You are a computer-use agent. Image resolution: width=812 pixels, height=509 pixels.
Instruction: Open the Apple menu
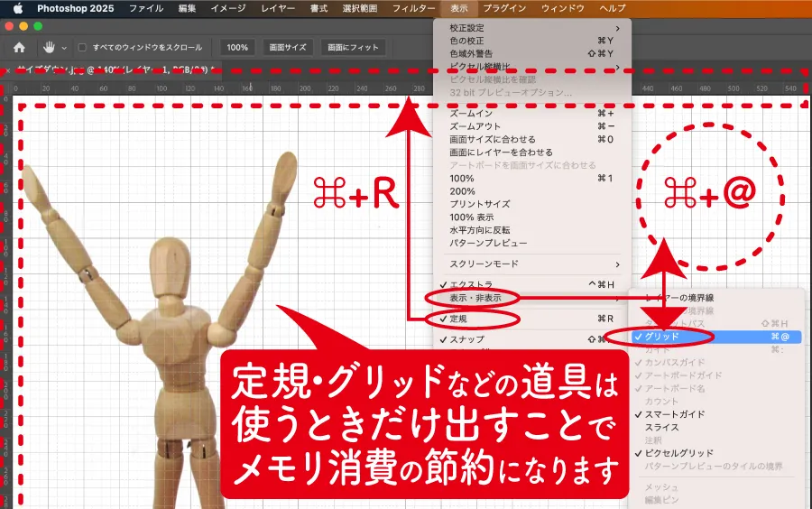coord(17,8)
